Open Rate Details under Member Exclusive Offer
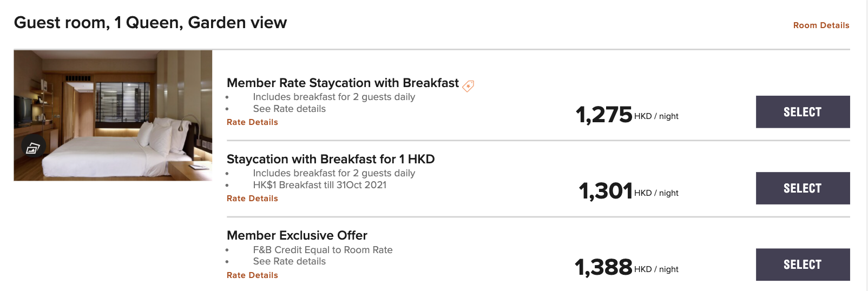 pos(252,275)
